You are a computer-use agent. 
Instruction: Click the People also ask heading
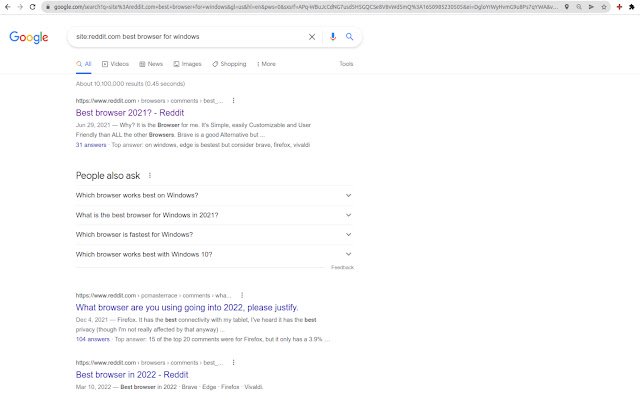click(x=108, y=176)
